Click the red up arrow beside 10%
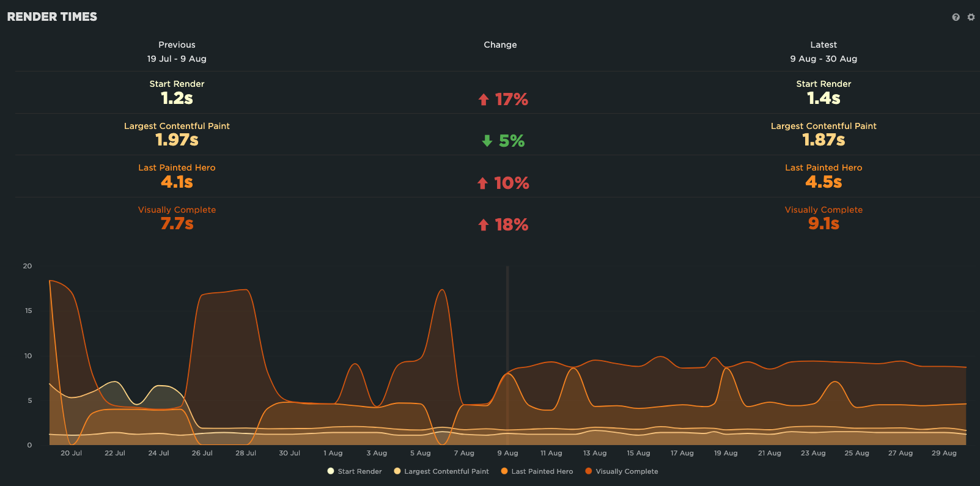 (x=483, y=183)
